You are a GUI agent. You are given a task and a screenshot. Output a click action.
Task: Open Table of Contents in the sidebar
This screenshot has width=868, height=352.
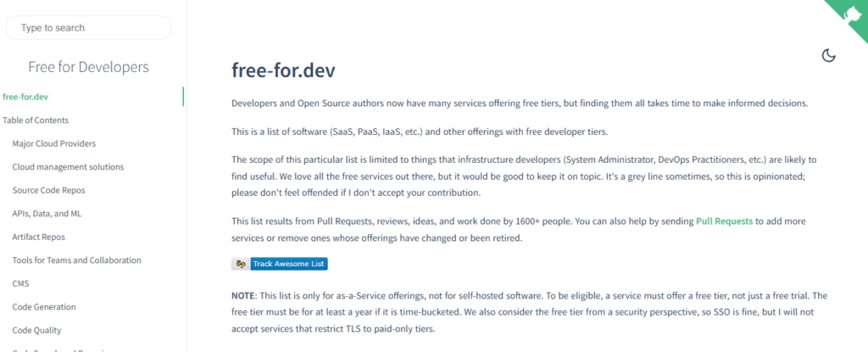(36, 120)
